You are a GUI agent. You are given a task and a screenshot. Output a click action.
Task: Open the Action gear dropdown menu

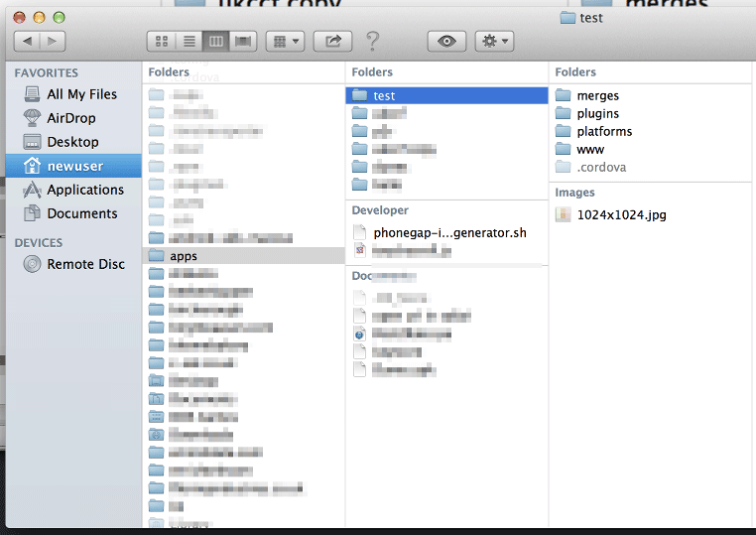495,41
